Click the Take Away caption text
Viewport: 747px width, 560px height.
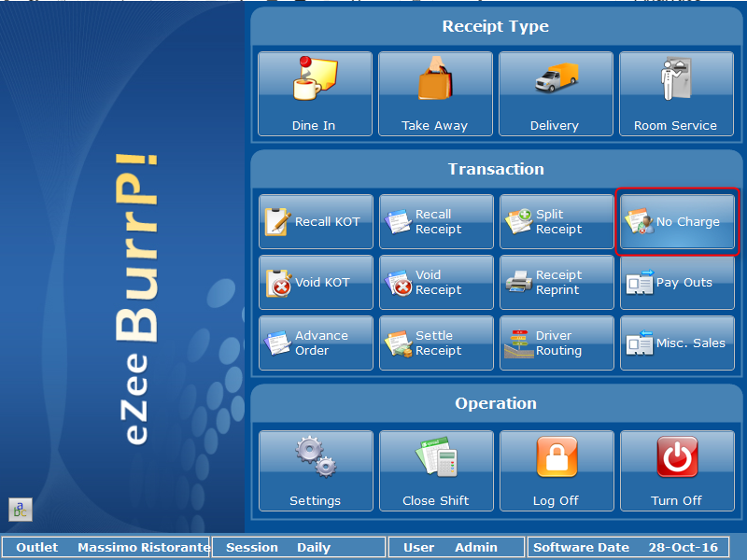pyautogui.click(x=434, y=126)
